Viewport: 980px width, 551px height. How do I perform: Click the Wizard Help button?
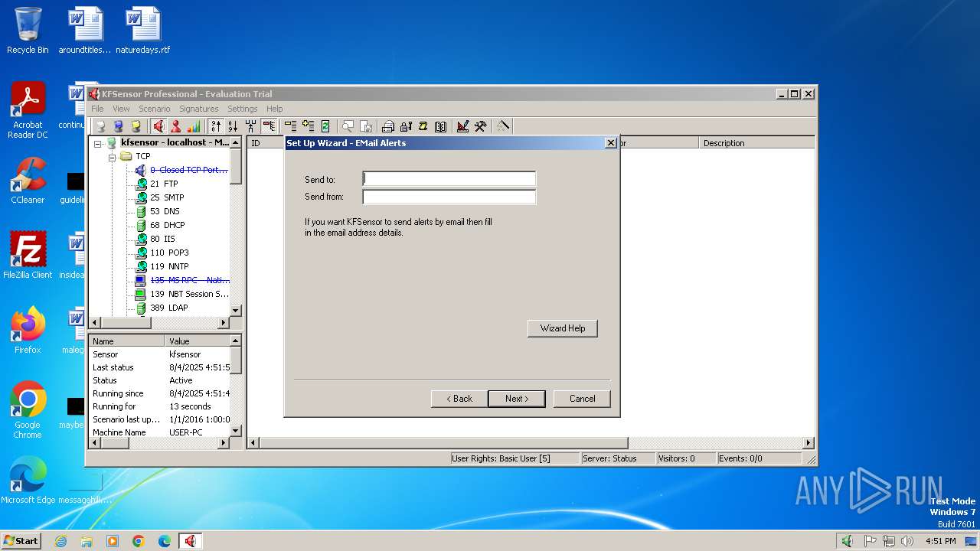point(563,328)
